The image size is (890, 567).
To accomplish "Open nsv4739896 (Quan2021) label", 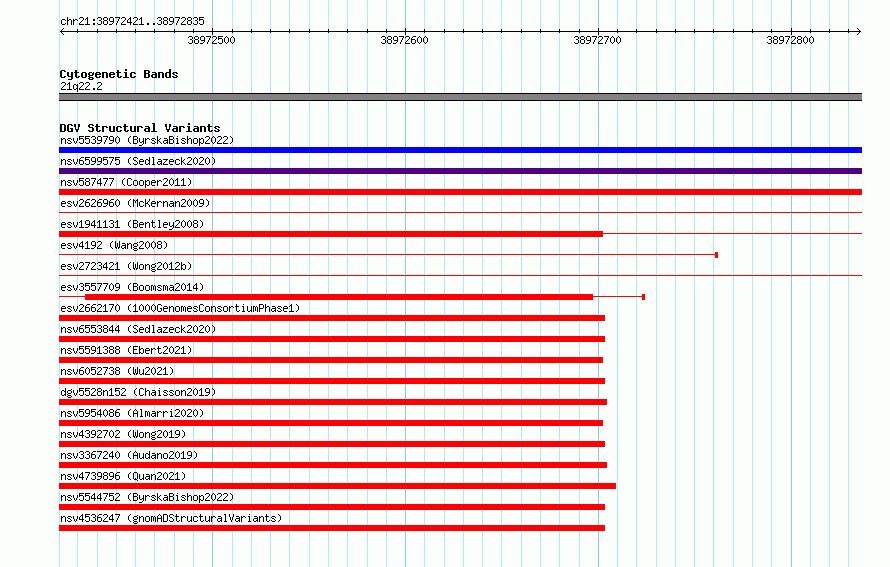I will click(123, 476).
